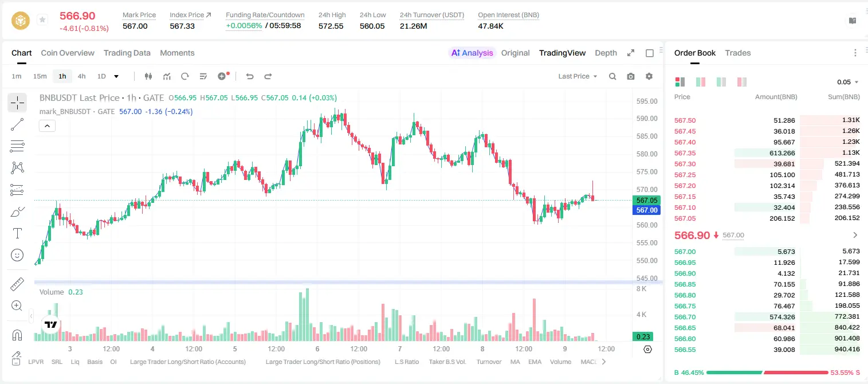This screenshot has width=868, height=384.
Task: Toggle the magnet snap mode
Action: point(17,335)
